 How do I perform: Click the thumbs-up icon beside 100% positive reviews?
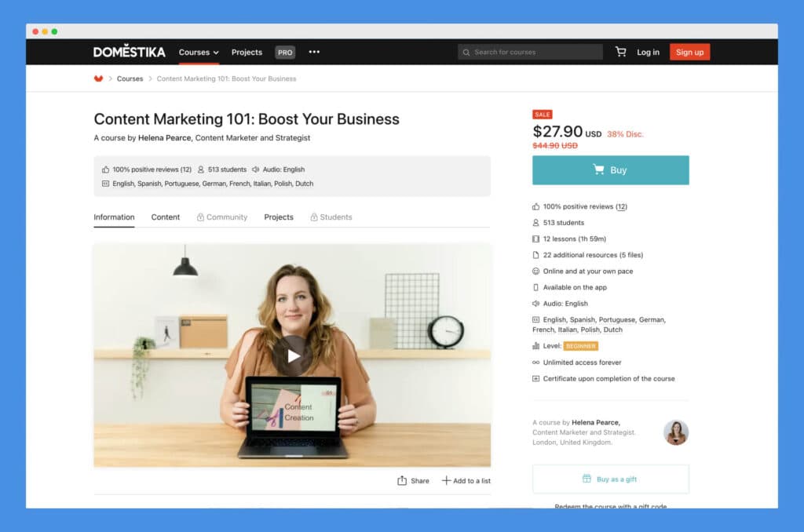point(536,206)
